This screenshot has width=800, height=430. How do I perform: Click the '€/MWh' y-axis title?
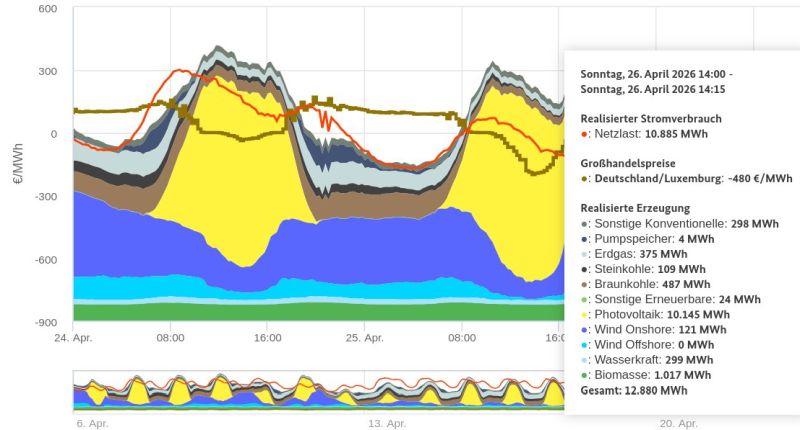point(18,164)
